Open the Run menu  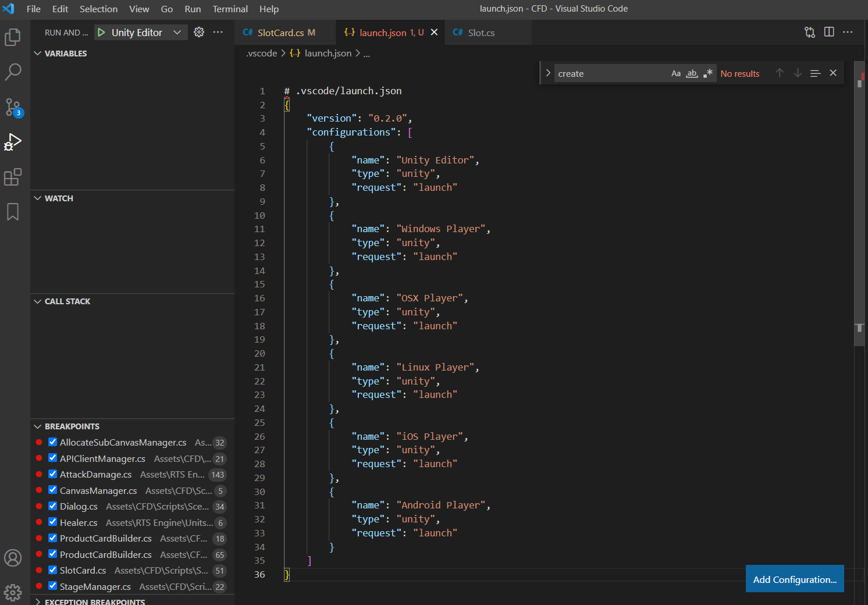(x=193, y=9)
